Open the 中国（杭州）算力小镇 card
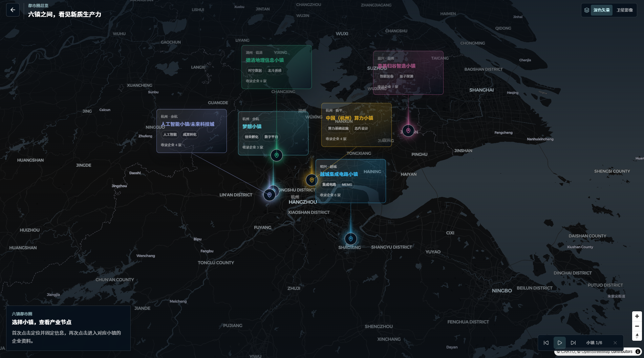Viewport: 644px width, 358px height. pos(357,125)
